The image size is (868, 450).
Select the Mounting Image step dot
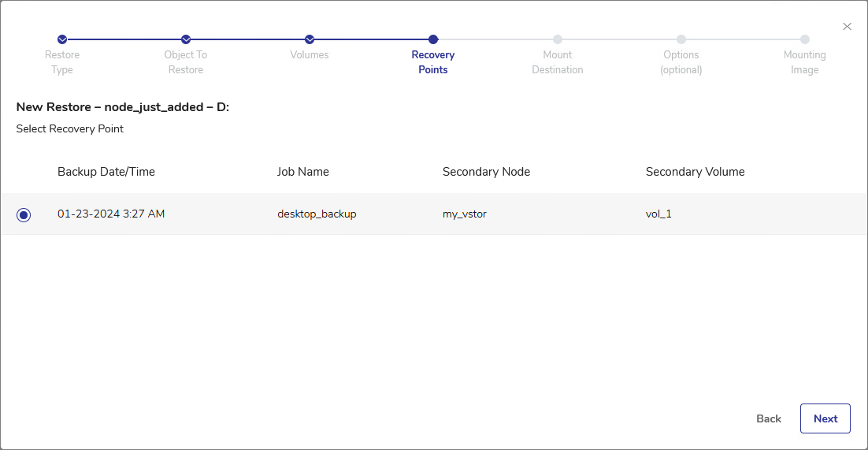[805, 39]
